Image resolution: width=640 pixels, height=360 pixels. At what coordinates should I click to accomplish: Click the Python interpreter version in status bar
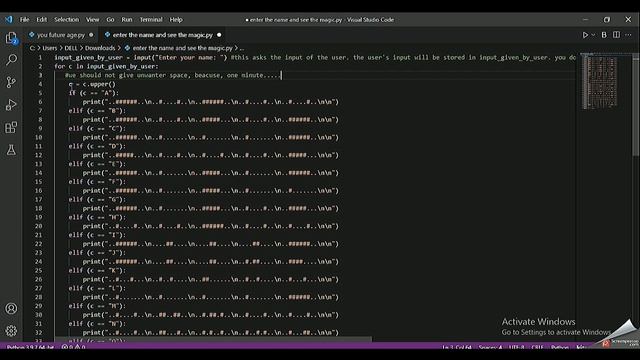coord(30,347)
